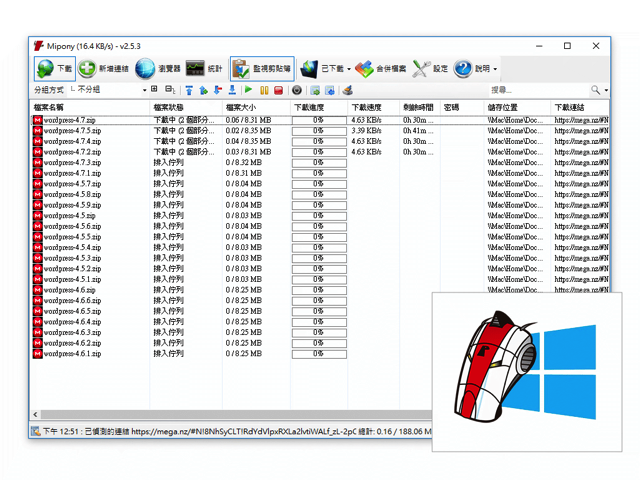Select the wordpress-4.6.zip file name
Screen dimensions: 640x480
pyautogui.click(x=69, y=290)
